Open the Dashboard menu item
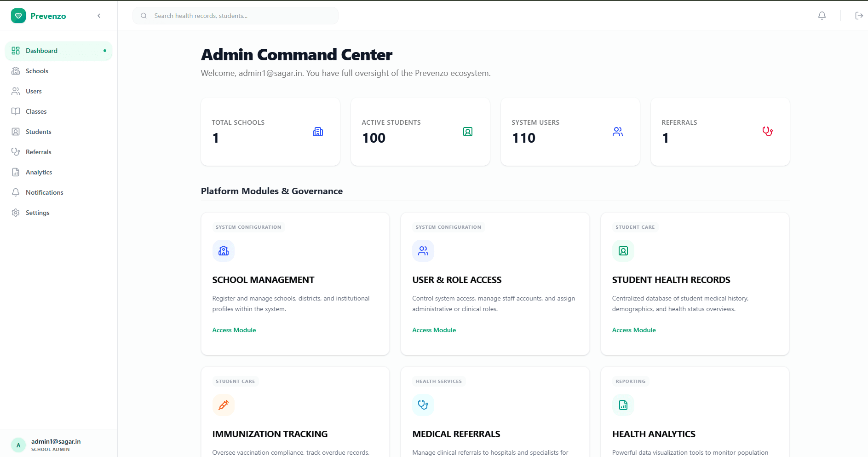 58,51
